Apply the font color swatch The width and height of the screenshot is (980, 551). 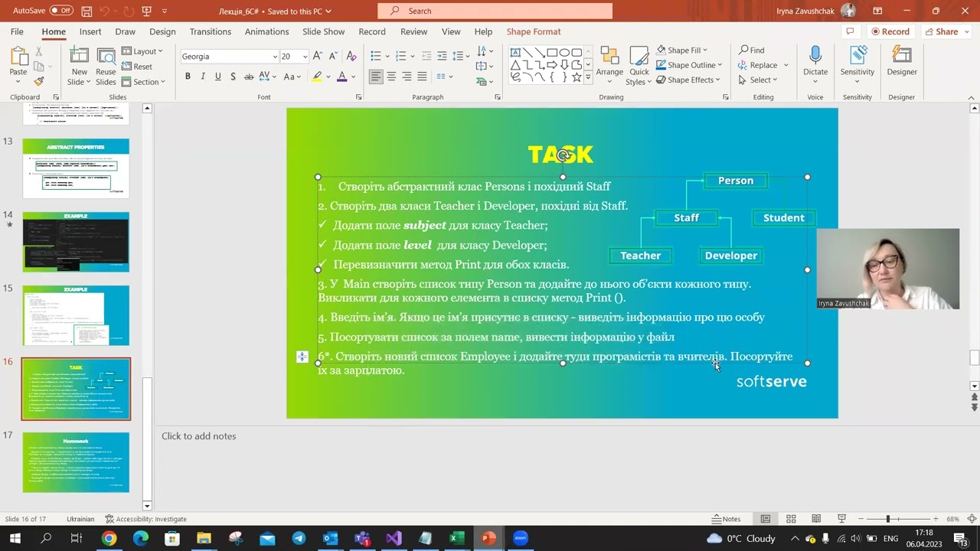(341, 77)
